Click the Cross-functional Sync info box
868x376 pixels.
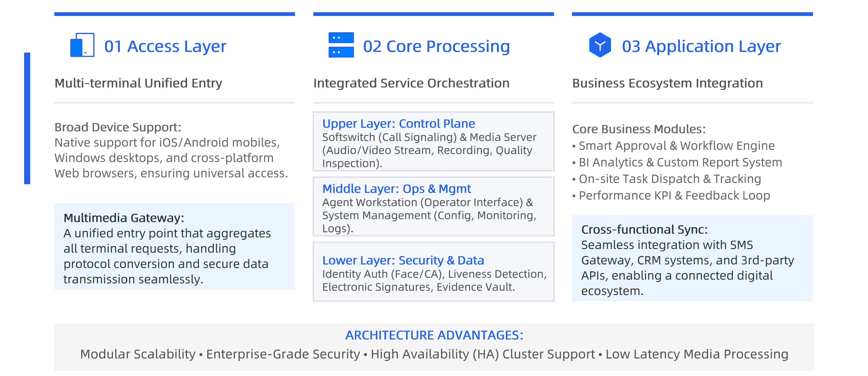692,258
